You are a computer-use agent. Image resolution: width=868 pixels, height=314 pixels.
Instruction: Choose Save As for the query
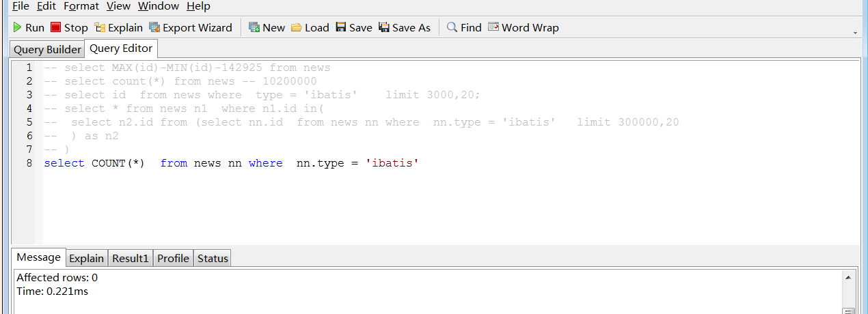[x=405, y=28]
